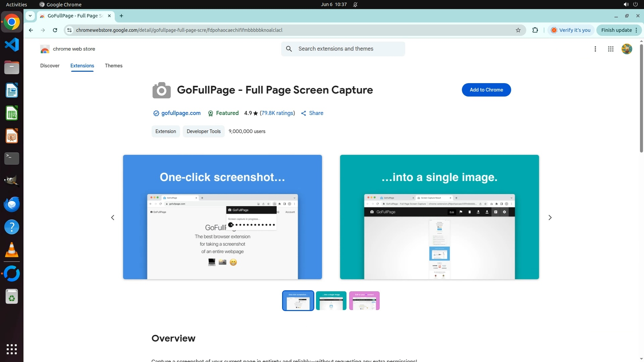Bookmark this page with the star icon
The image size is (644, 362).
[x=518, y=30]
